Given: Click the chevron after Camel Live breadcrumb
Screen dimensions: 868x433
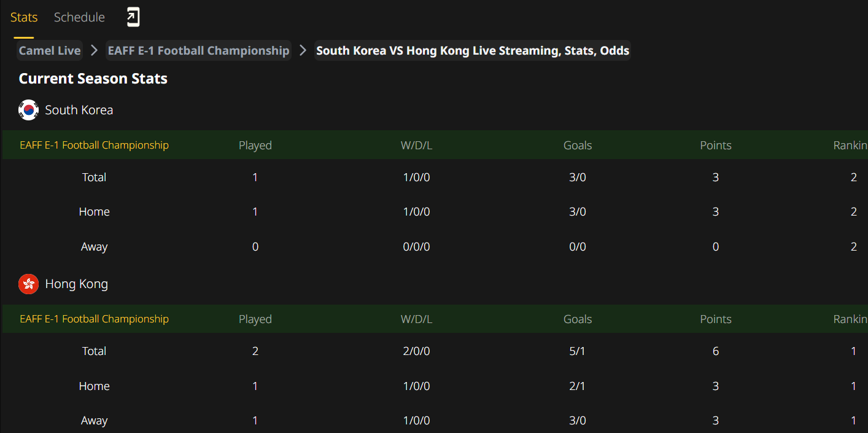Looking at the screenshot, I should coord(94,50).
